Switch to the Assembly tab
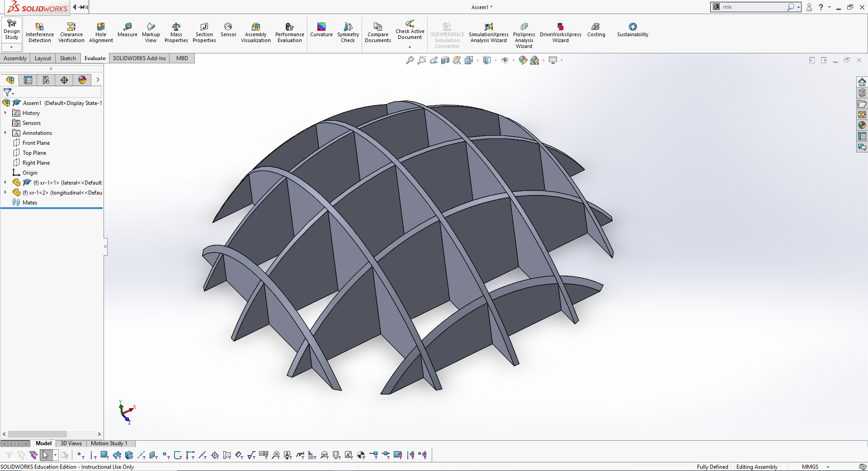Screen dimensions: 868x471 point(15,58)
